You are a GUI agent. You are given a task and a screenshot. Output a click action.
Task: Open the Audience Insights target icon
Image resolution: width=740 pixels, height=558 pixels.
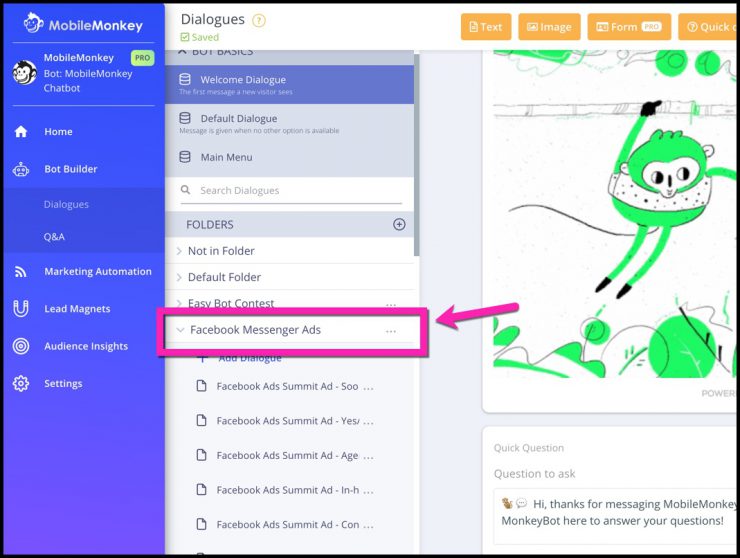point(21,346)
